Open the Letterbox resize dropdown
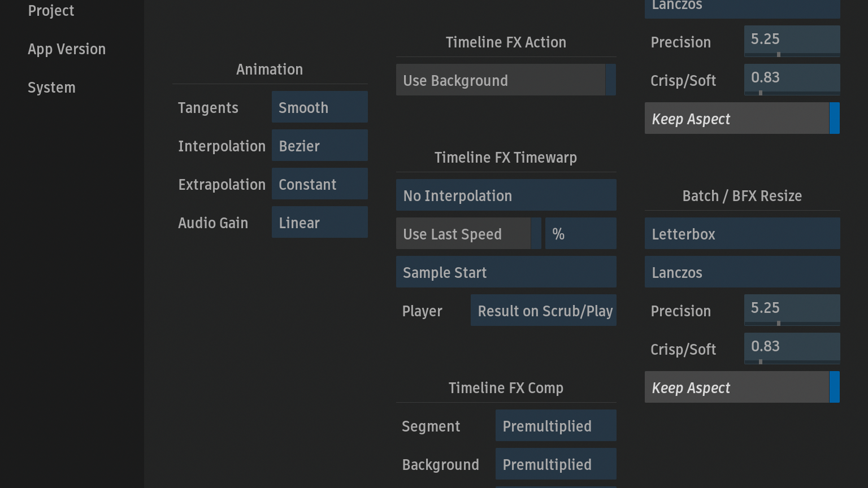 [x=741, y=234]
